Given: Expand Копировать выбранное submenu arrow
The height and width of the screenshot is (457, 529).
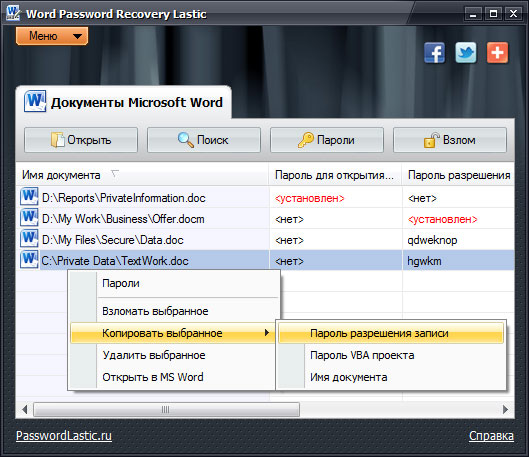Looking at the screenshot, I should pyautogui.click(x=267, y=333).
